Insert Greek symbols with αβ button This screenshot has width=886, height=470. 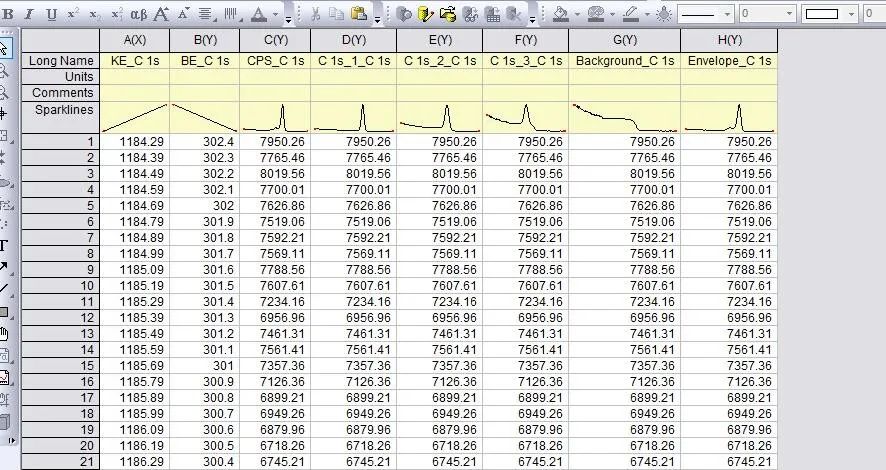tap(139, 14)
